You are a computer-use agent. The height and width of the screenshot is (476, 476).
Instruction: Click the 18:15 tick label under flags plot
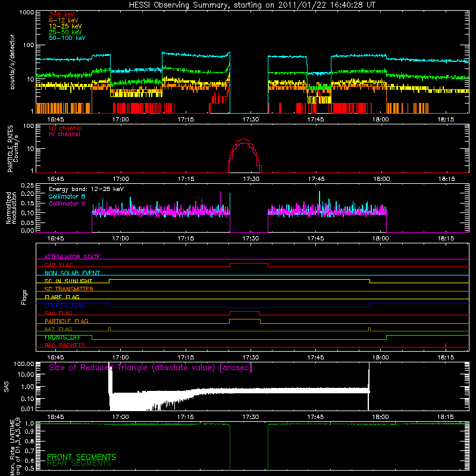[446, 358]
